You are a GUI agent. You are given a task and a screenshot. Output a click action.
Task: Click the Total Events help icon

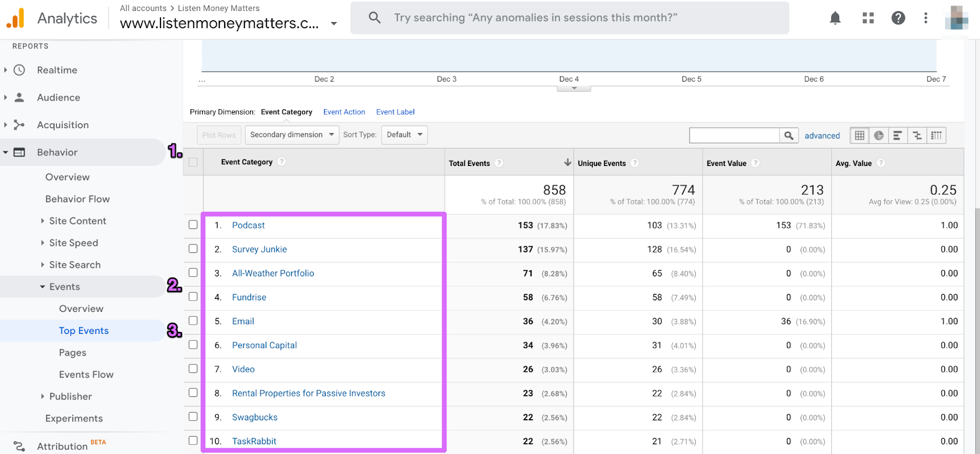coord(499,163)
